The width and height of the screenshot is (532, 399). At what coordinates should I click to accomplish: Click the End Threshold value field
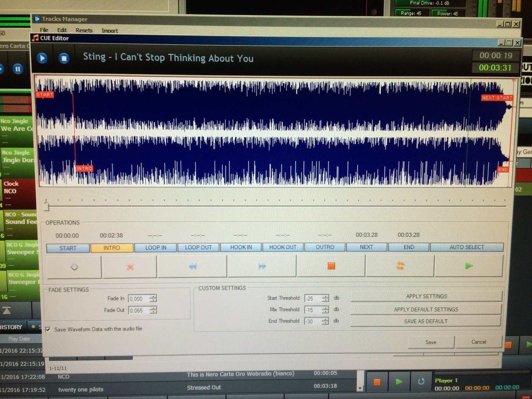pyautogui.click(x=313, y=321)
